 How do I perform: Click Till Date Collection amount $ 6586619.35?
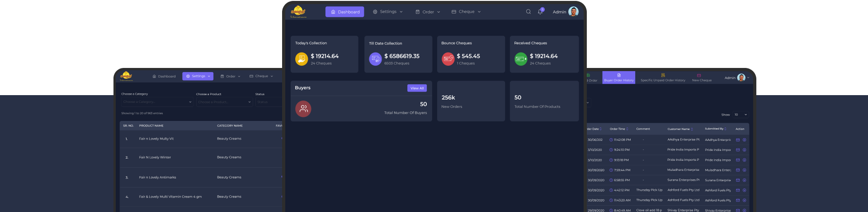coord(402,56)
